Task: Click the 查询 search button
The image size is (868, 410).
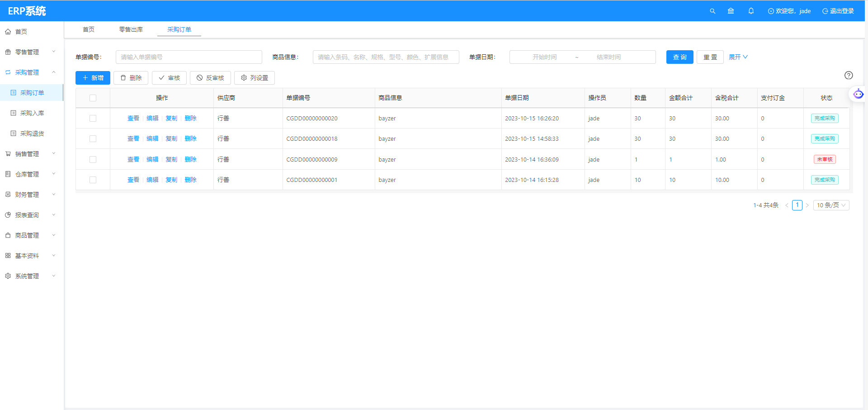Action: (679, 57)
